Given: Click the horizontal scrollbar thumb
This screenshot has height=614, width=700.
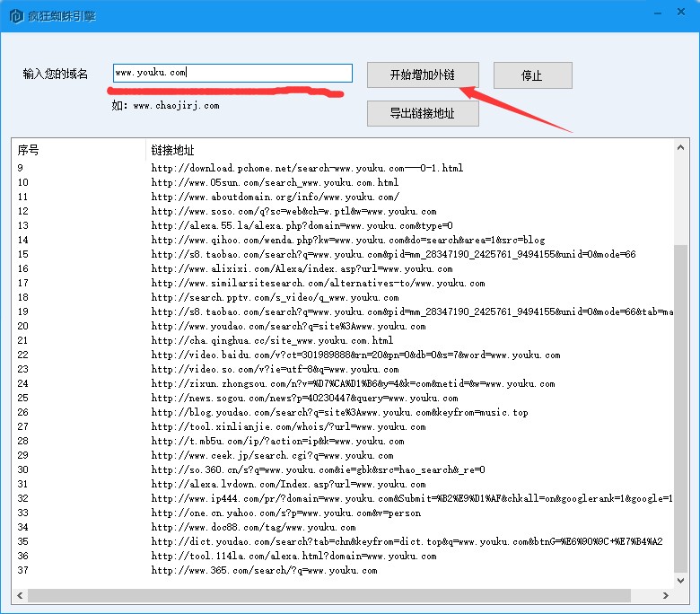Looking at the screenshot, I should (329, 596).
